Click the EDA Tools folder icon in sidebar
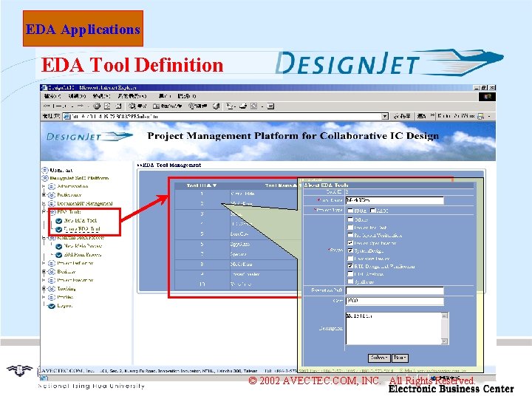This screenshot has height=399, width=532. pyautogui.click(x=53, y=212)
